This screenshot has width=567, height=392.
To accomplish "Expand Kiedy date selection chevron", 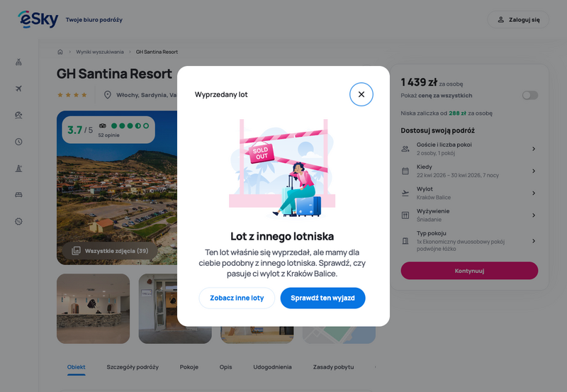I will click(x=534, y=171).
